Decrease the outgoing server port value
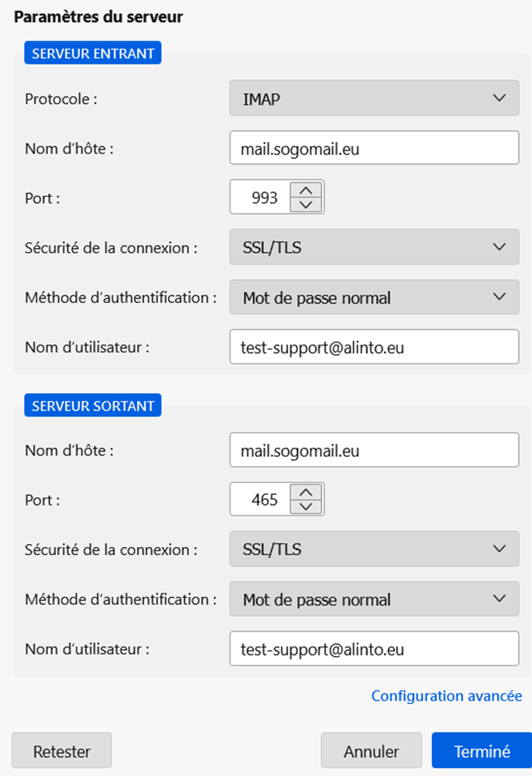Viewport: 532px width, 776px height. coord(307,507)
